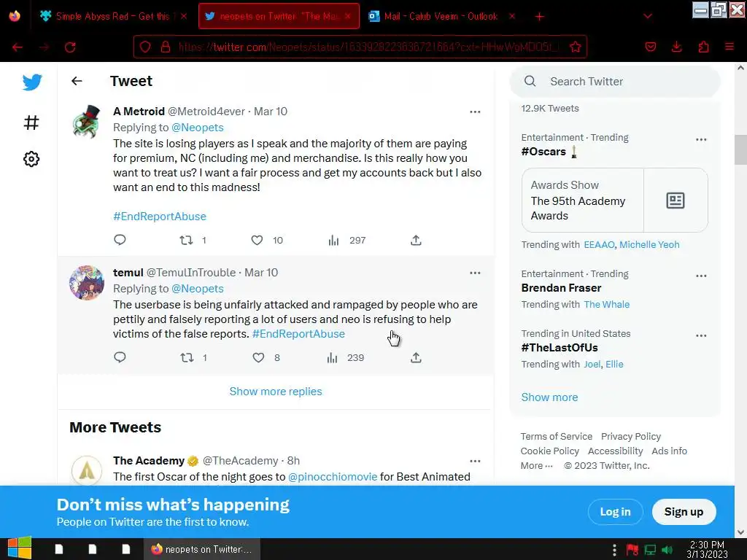Open the @pinocchiomovie mention link
Image resolution: width=747 pixels, height=560 pixels.
(x=333, y=477)
